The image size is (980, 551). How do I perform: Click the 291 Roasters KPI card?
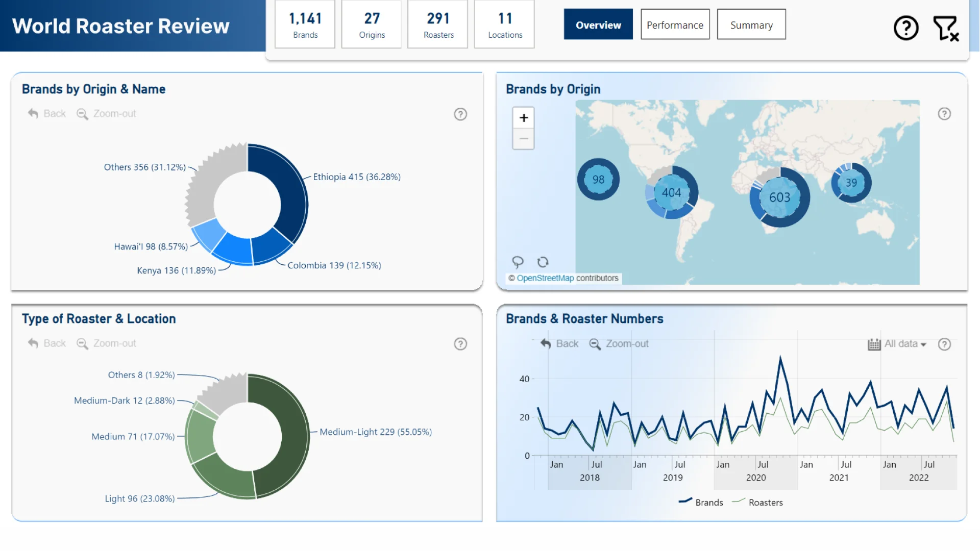438,24
